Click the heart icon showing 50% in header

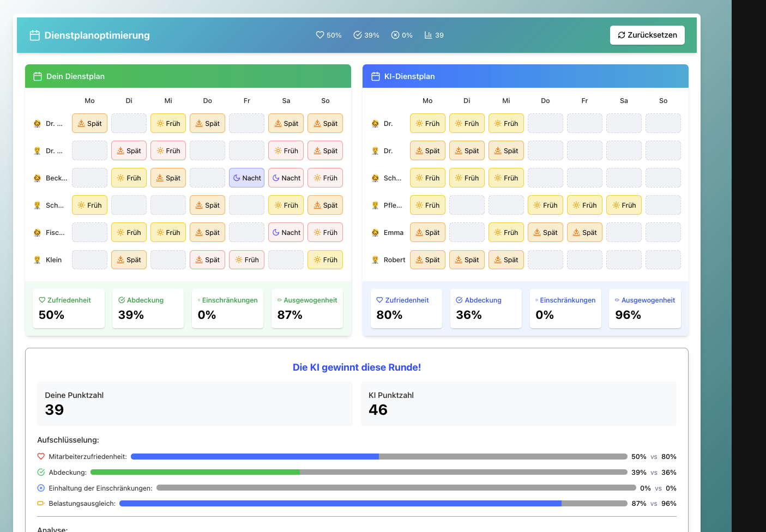[320, 35]
